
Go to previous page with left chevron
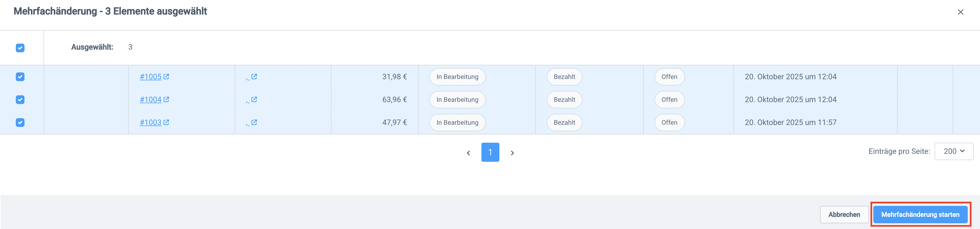(468, 153)
